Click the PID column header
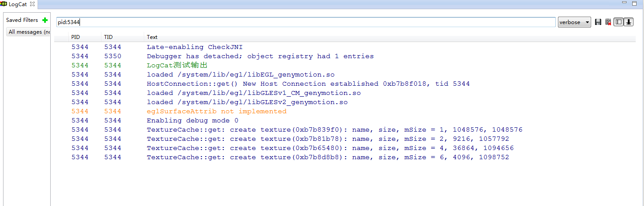The height and width of the screenshot is (206, 644). pos(76,37)
